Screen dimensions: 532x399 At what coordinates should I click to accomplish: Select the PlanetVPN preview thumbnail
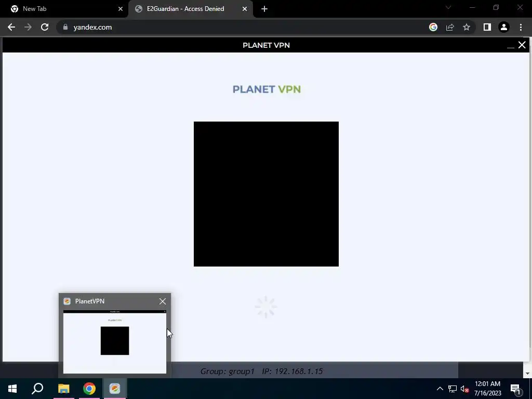point(115,341)
